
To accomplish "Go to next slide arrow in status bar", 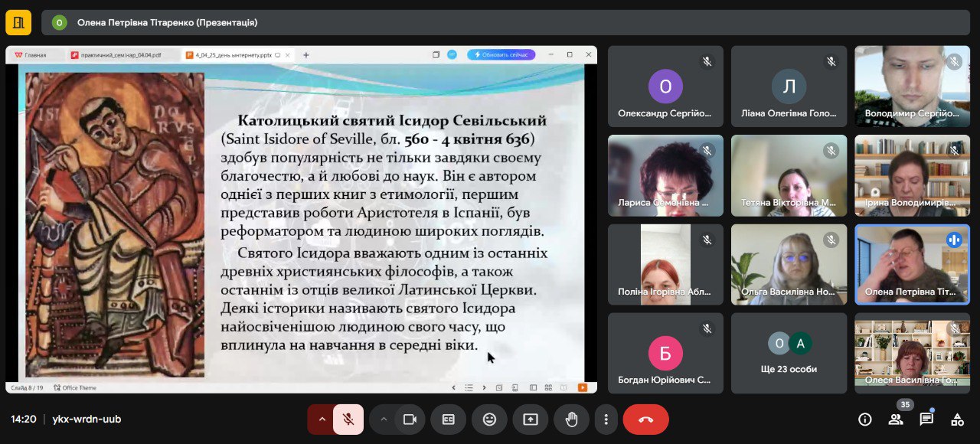I will coord(484,387).
